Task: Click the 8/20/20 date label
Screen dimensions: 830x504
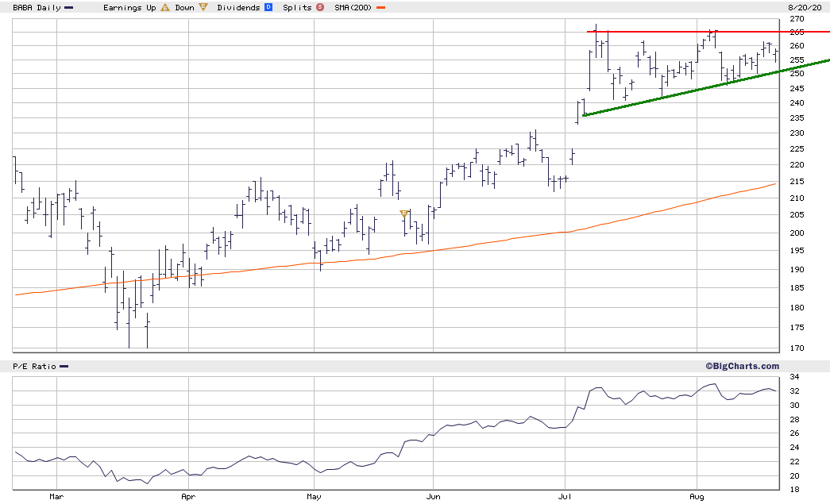Action: point(805,7)
